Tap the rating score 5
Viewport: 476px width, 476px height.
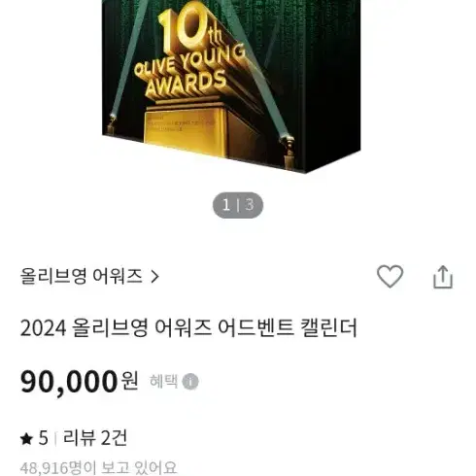(44, 438)
